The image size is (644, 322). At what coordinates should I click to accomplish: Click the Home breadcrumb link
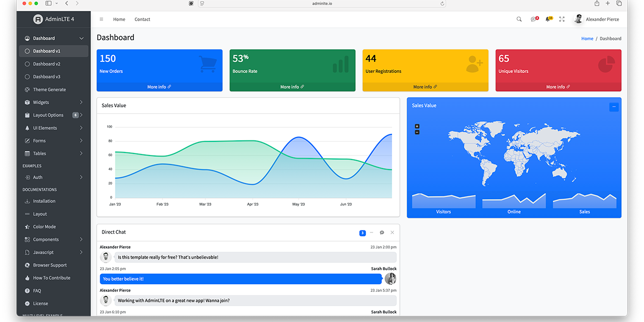click(587, 38)
